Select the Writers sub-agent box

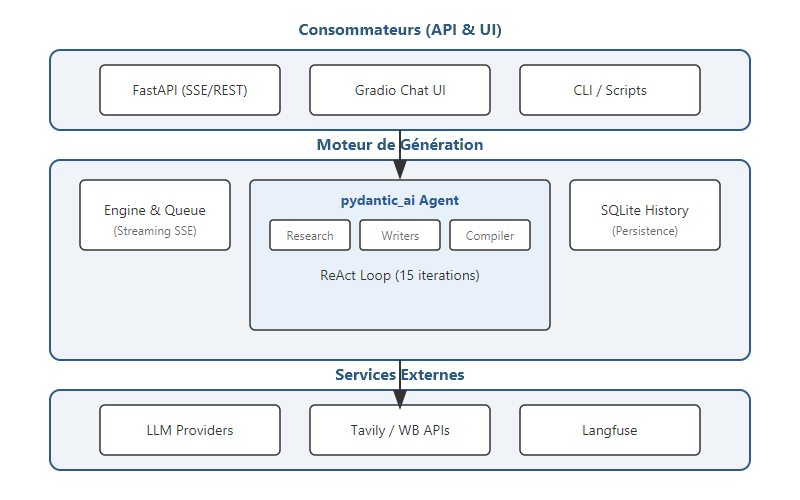coord(400,235)
